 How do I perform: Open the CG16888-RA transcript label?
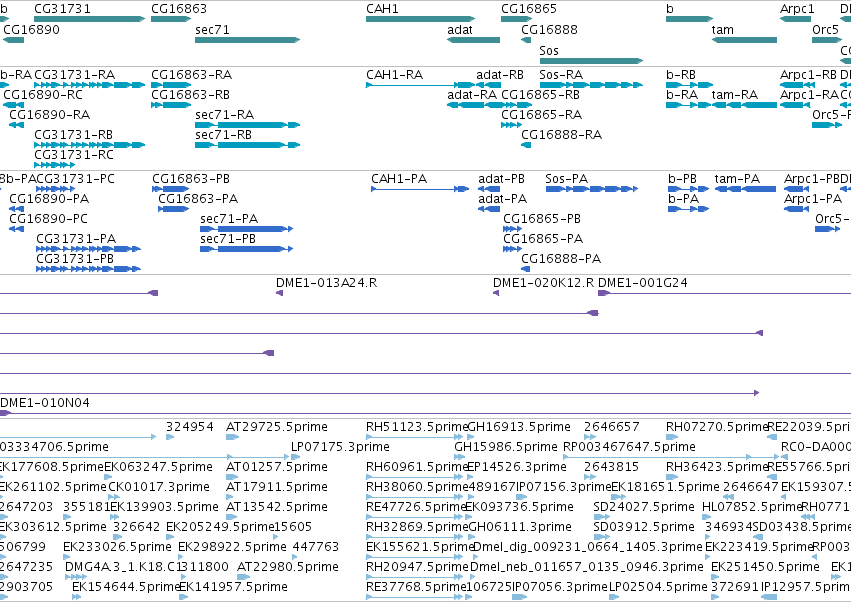[x=561, y=135]
